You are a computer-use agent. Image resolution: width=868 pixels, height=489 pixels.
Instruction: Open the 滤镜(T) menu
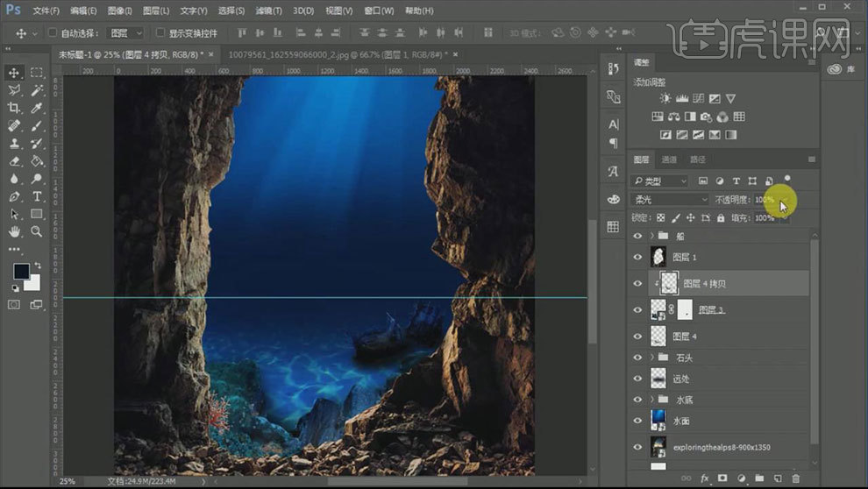click(269, 11)
